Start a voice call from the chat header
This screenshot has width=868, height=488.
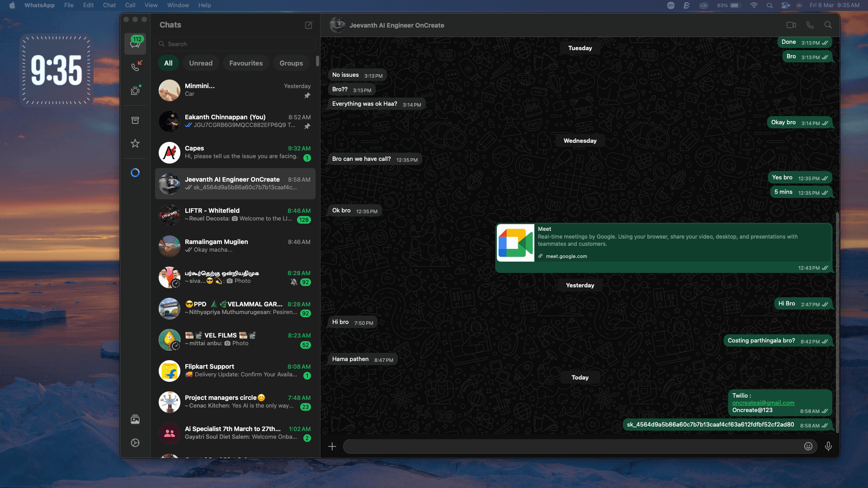tap(810, 25)
